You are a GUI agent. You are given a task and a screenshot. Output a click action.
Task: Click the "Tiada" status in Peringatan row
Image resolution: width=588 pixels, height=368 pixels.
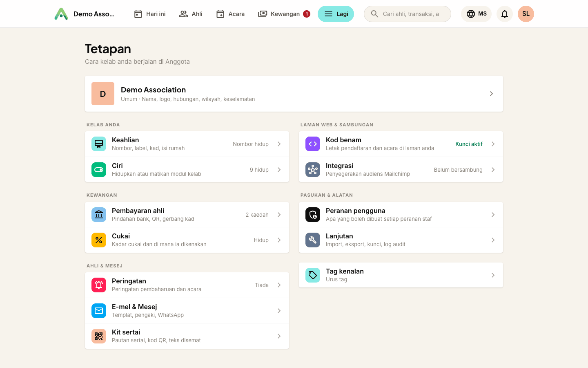262,285
